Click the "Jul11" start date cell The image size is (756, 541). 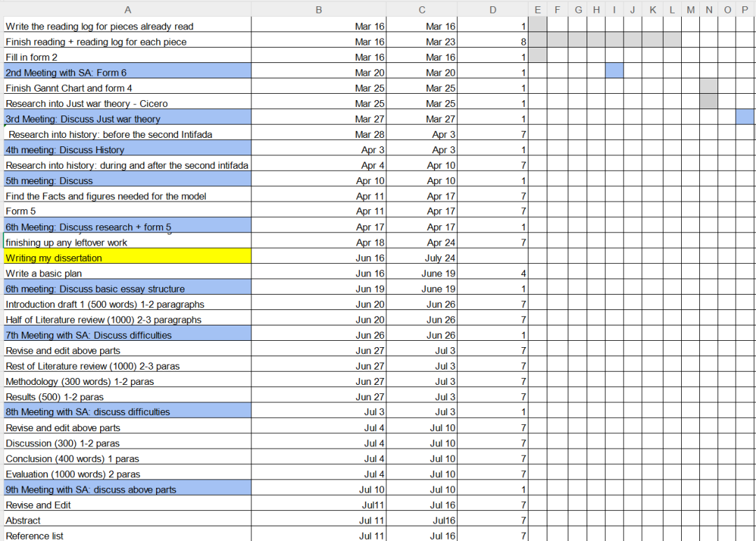coord(318,505)
